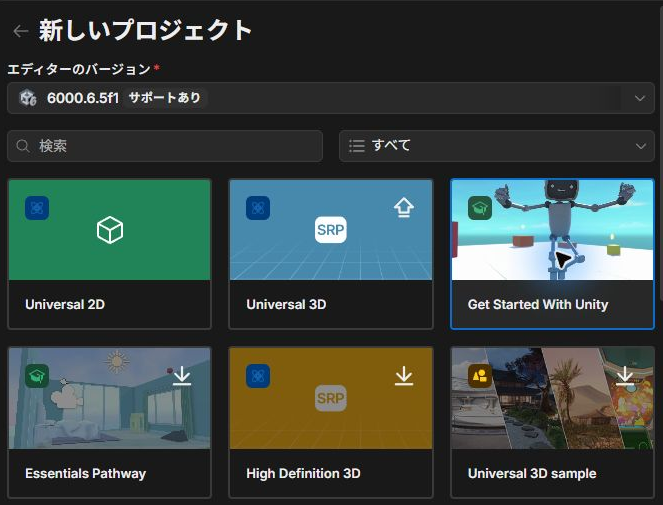Select the High Definition 3D template thumbnail
Screen dimensions: 663x505
pyautogui.click(x=331, y=398)
